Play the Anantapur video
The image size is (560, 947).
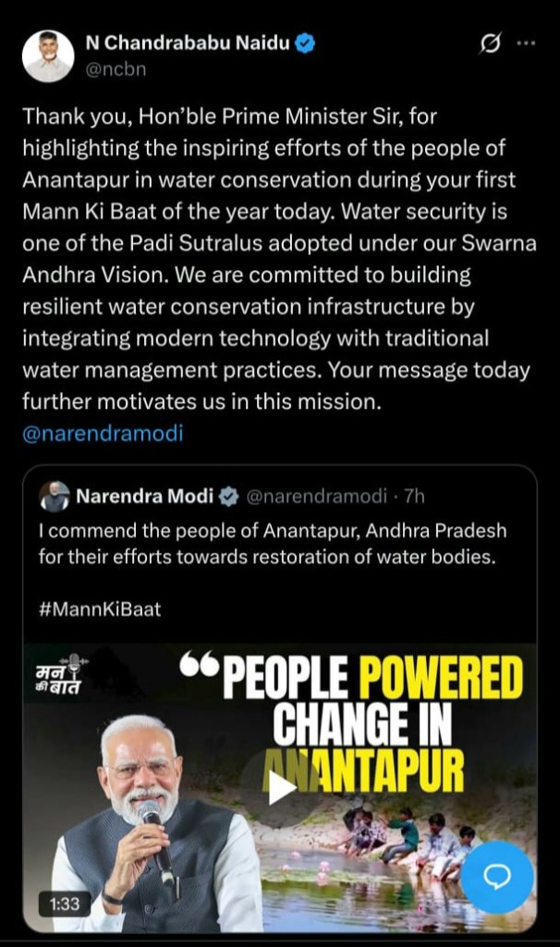click(x=280, y=787)
